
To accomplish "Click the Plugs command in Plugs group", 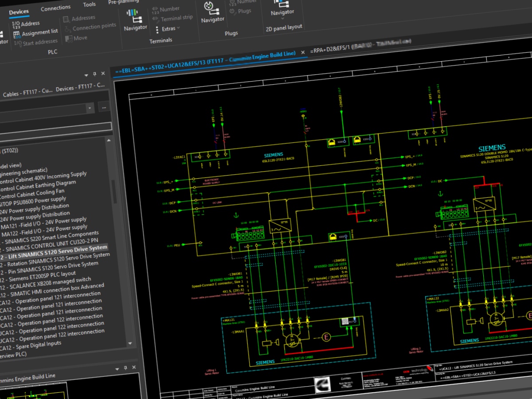I will (x=240, y=11).
